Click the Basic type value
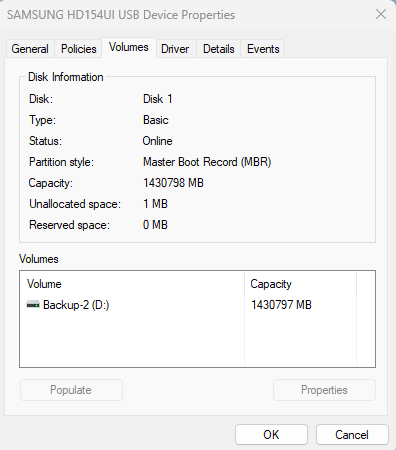 tap(156, 120)
